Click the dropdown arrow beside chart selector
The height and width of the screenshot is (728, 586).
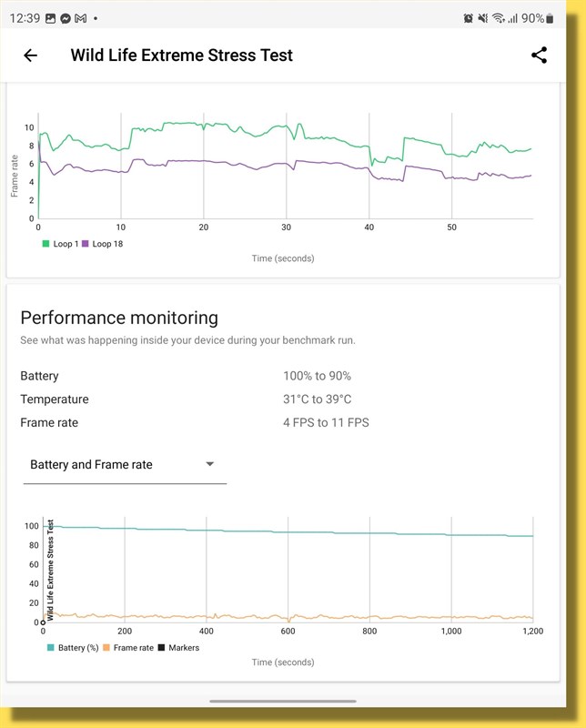click(210, 464)
